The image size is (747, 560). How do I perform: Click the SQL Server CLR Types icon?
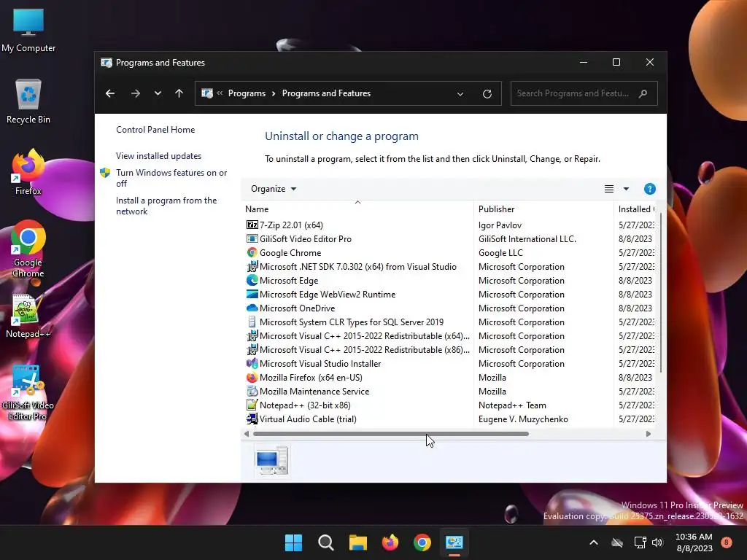(252, 322)
